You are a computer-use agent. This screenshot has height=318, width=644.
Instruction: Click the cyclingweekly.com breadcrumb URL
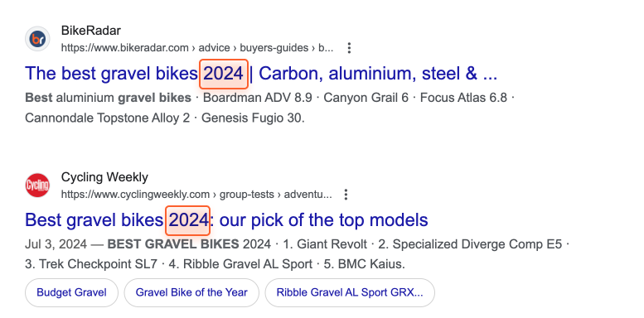[196, 194]
